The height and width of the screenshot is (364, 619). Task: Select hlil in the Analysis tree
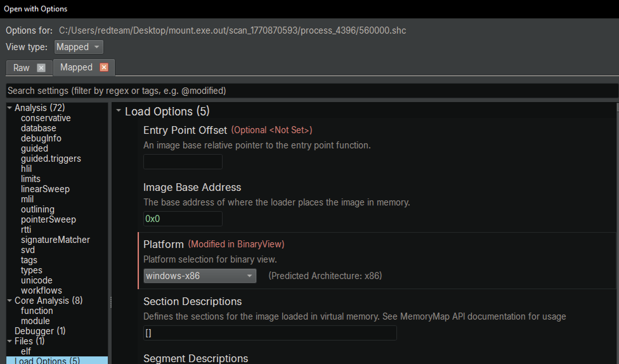26,169
